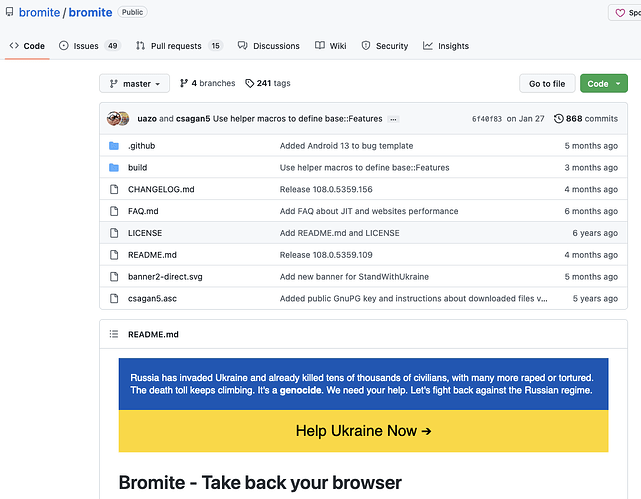This screenshot has width=641, height=499.
Task: Click the history clock icon beside commits
Action: [558, 119]
